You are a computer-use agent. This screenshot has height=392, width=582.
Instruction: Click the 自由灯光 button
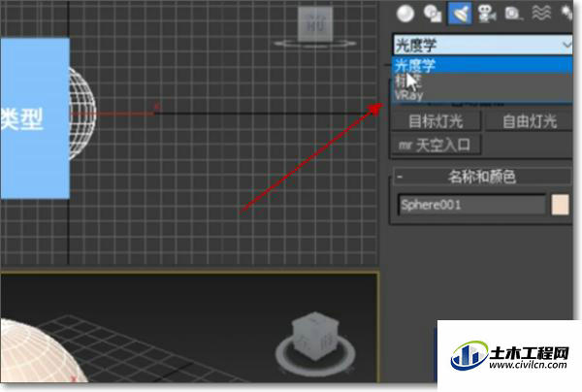click(530, 121)
